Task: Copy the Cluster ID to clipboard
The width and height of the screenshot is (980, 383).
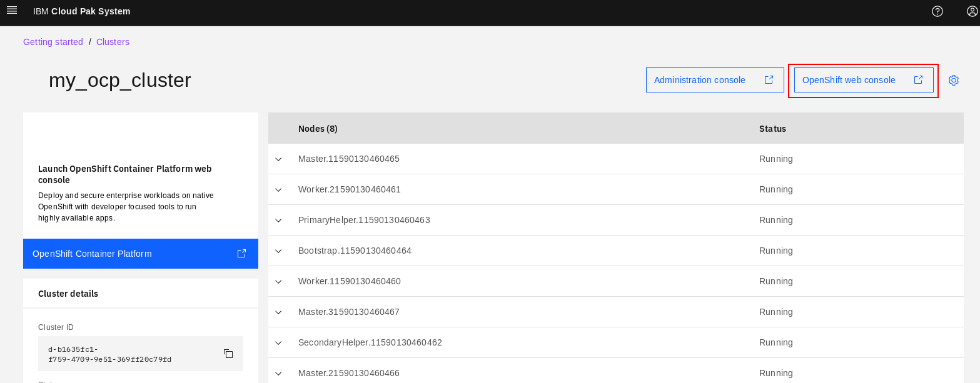Action: coord(228,354)
